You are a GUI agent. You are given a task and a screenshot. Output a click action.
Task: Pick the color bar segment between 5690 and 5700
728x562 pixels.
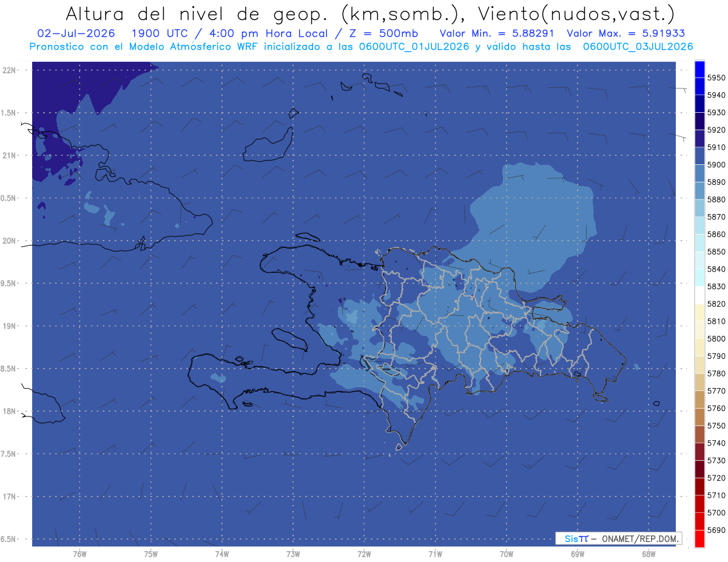tap(699, 521)
